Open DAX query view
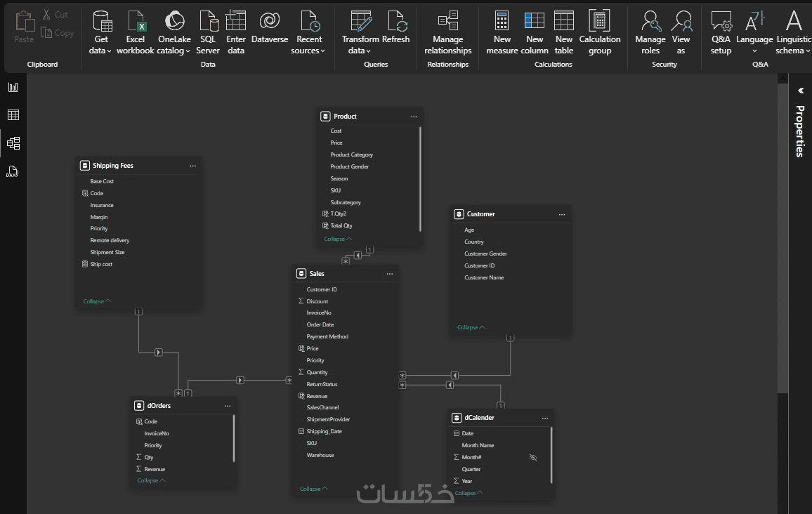 (x=13, y=171)
